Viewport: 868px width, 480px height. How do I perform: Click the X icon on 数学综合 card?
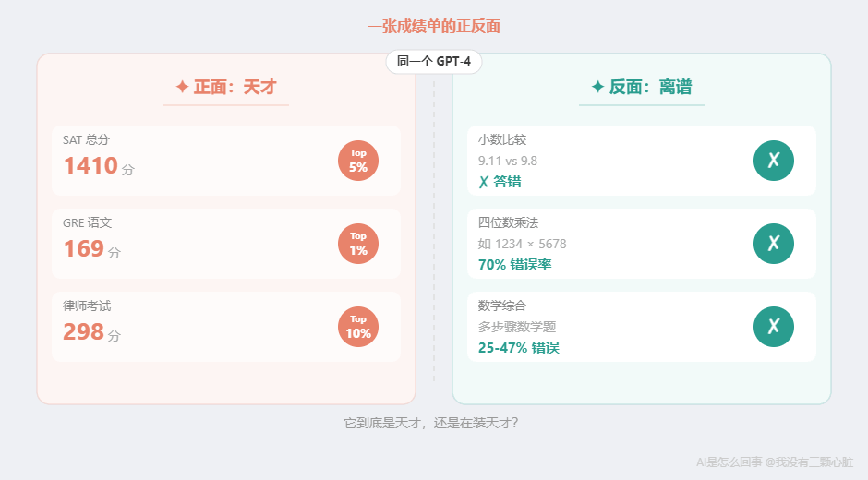[774, 327]
